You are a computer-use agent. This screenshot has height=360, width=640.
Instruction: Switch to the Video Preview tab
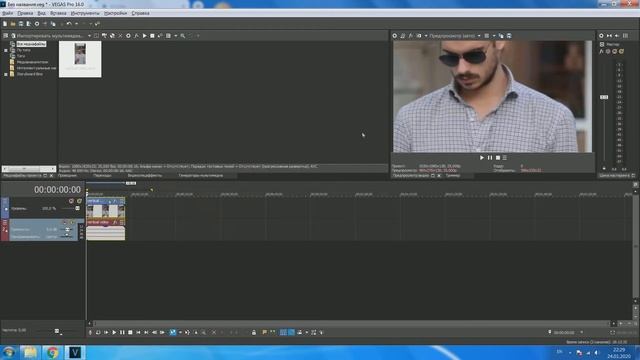pyautogui.click(x=411, y=176)
